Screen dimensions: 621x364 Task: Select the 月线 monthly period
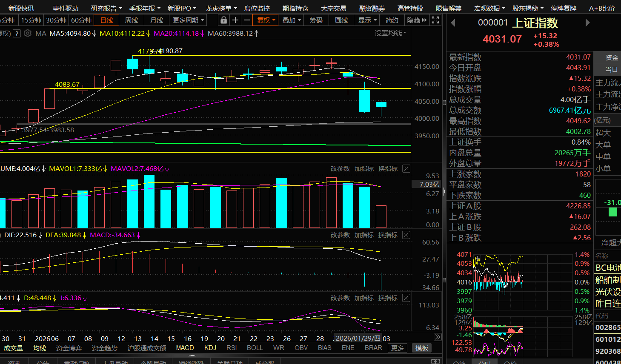(x=157, y=20)
